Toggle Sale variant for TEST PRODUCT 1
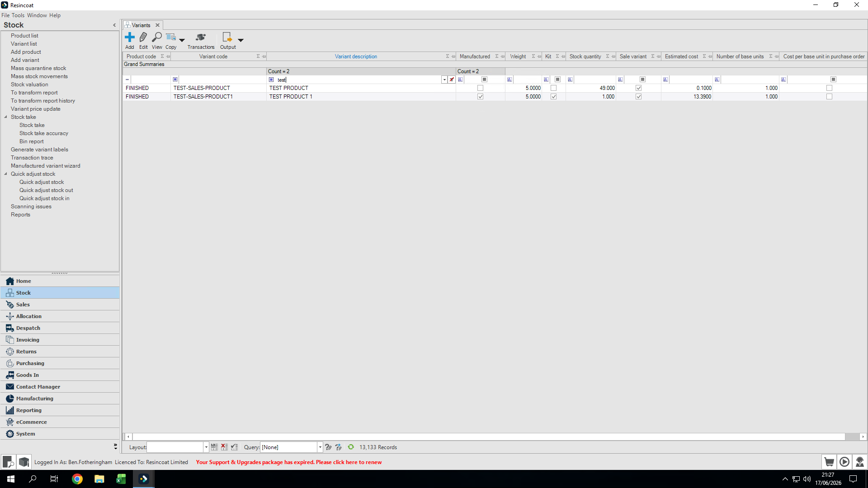Viewport: 868px width, 488px height. coord(638,97)
